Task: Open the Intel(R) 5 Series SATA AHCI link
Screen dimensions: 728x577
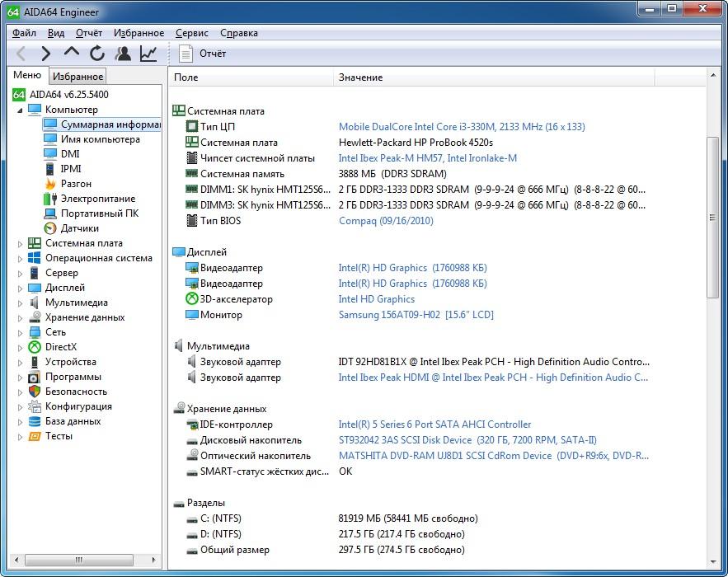Action: click(434, 425)
